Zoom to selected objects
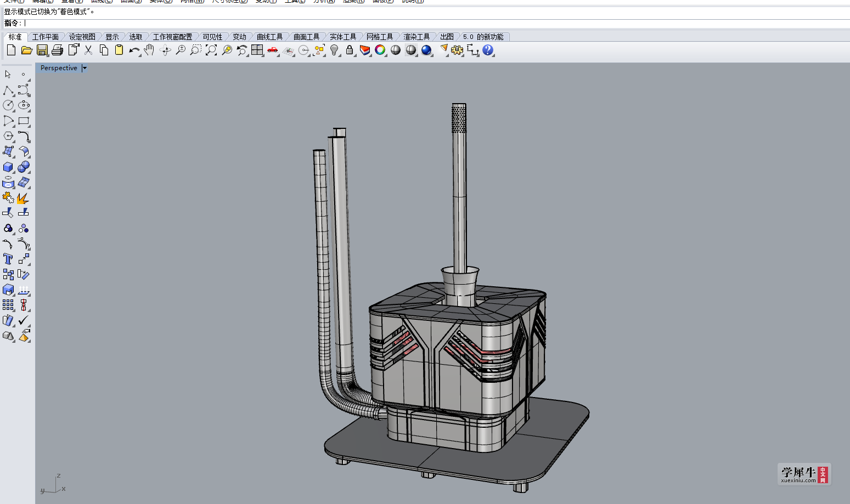 point(227,50)
